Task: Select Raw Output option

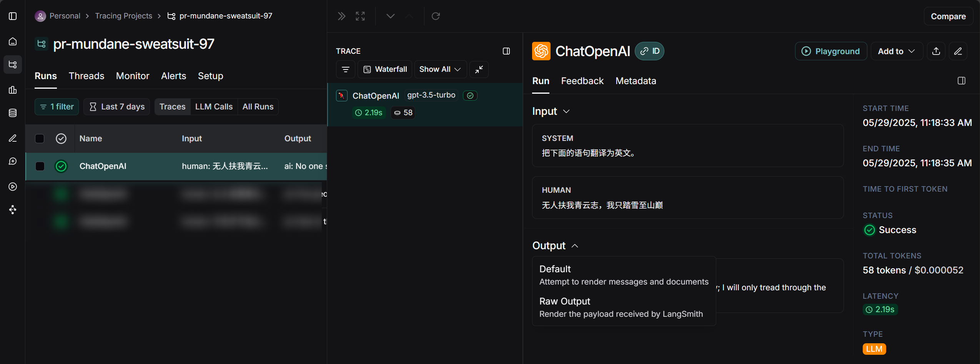Action: click(x=624, y=307)
